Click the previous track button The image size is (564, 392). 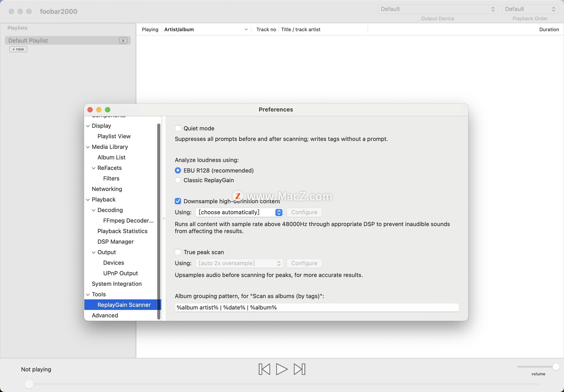(264, 369)
